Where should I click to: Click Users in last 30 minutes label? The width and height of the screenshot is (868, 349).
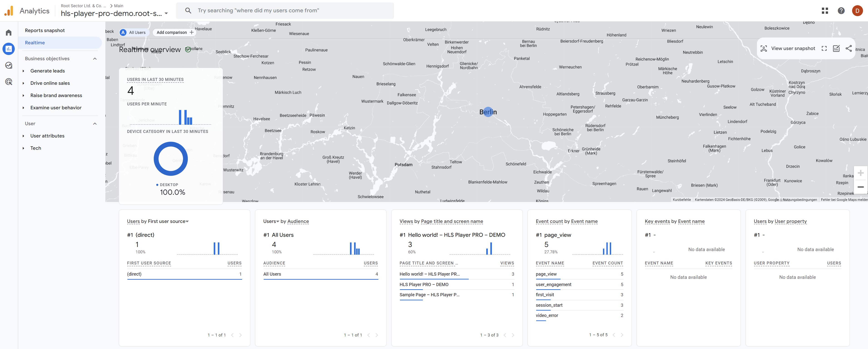click(155, 80)
